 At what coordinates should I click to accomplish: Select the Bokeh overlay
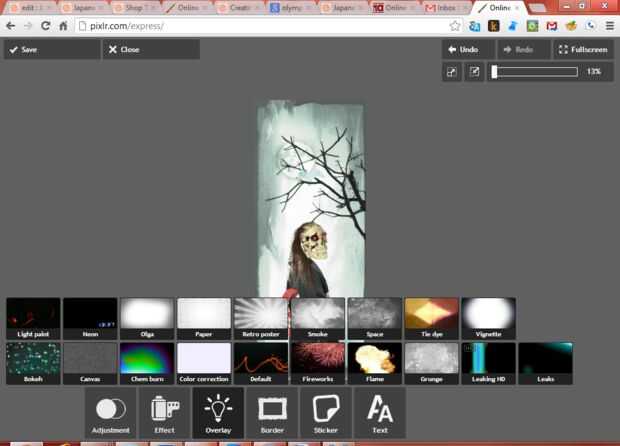tap(33, 363)
